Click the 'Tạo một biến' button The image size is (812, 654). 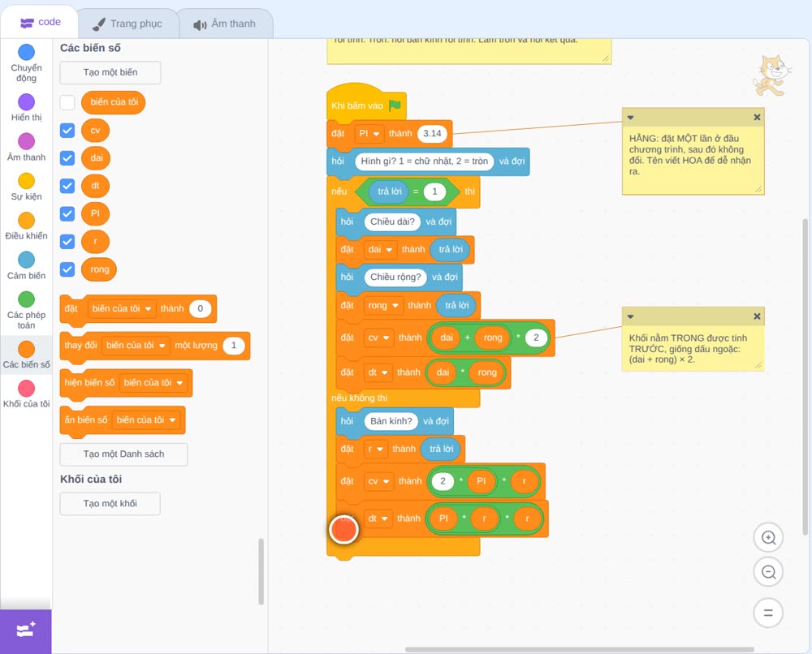pyautogui.click(x=110, y=72)
